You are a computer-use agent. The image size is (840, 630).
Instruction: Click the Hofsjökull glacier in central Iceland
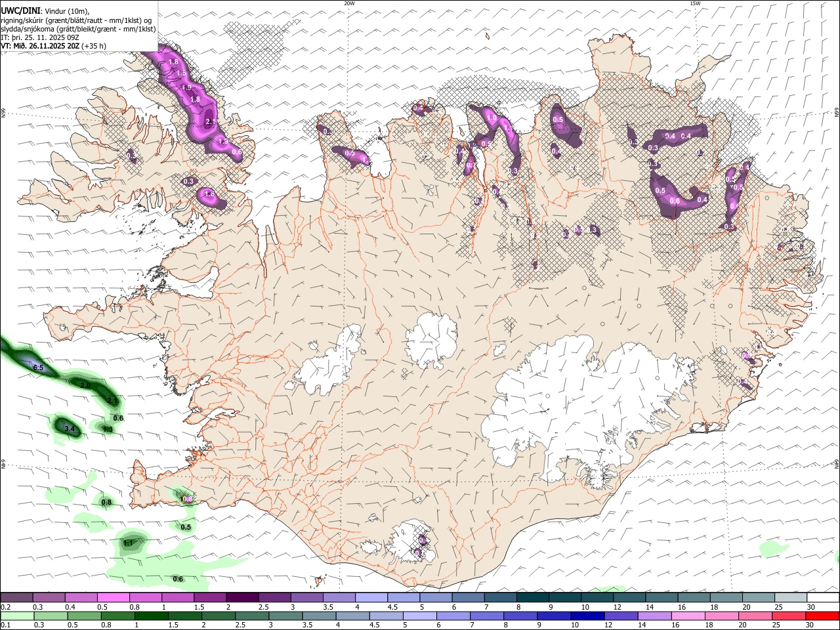click(x=431, y=339)
